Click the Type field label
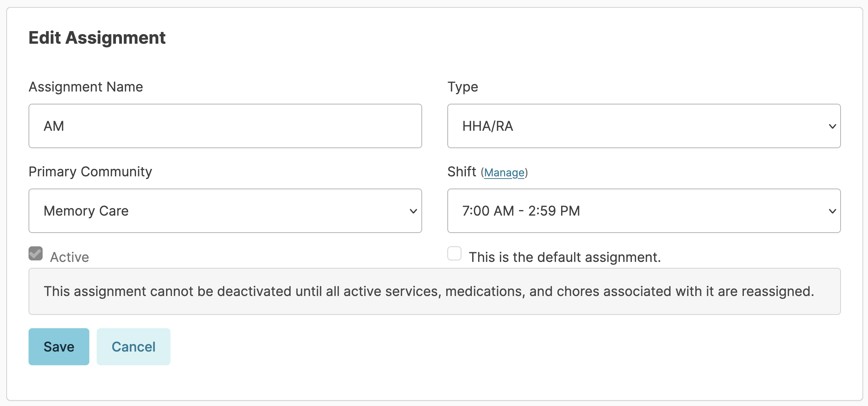The image size is (868, 406). tap(463, 87)
